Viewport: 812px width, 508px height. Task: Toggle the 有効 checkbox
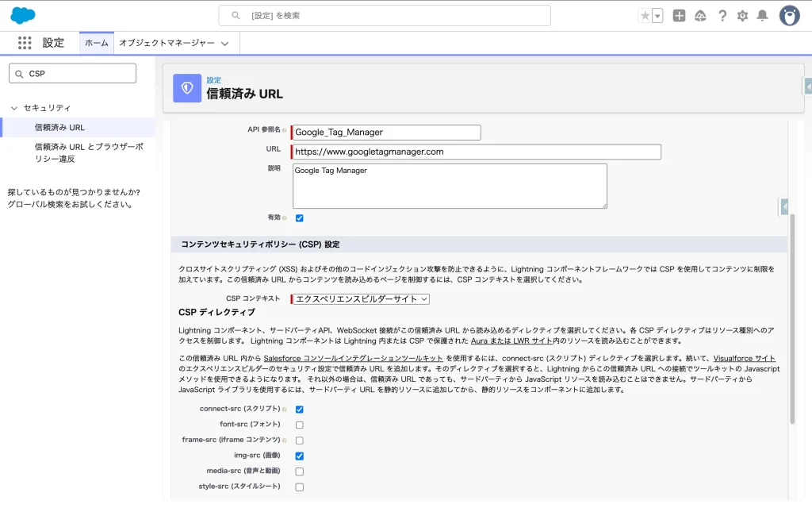[x=300, y=218]
